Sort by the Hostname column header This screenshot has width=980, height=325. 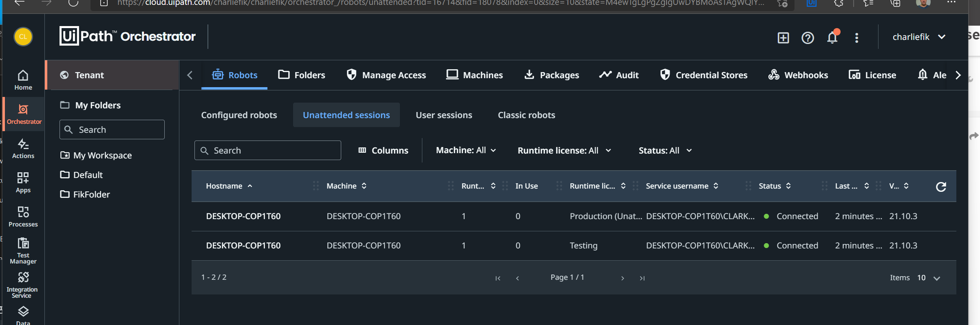coord(224,186)
